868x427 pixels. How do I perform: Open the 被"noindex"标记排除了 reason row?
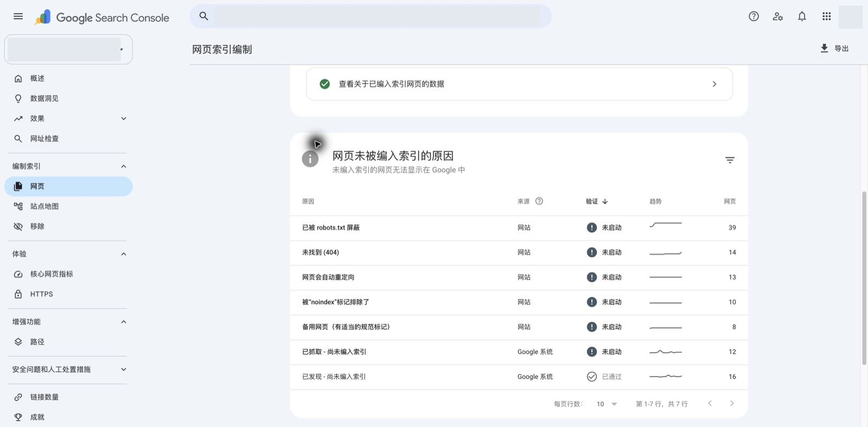519,303
